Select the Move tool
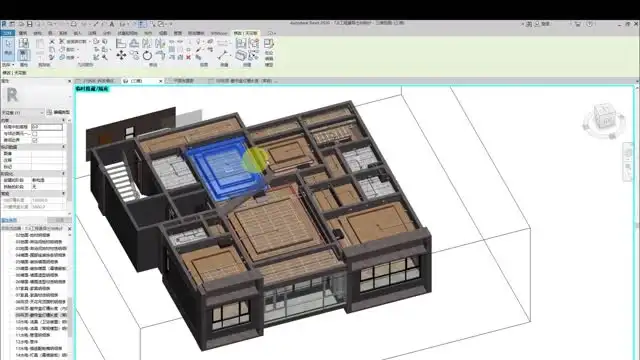Screen dimensions: 640x360 [x=121, y=56]
